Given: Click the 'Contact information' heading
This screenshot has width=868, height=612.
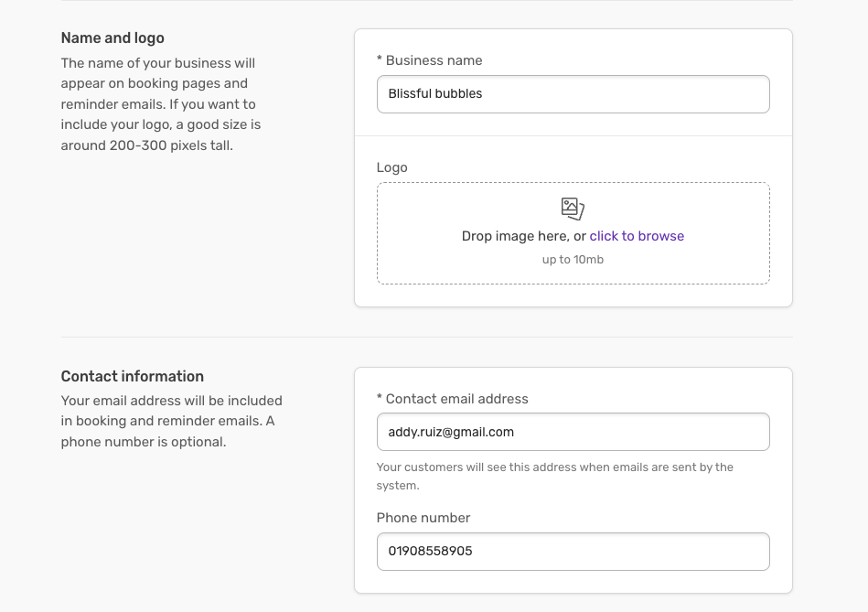Looking at the screenshot, I should pyautogui.click(x=133, y=376).
